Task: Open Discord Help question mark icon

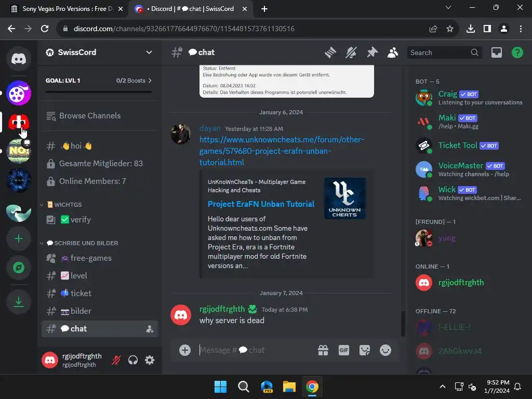Action: (517, 52)
